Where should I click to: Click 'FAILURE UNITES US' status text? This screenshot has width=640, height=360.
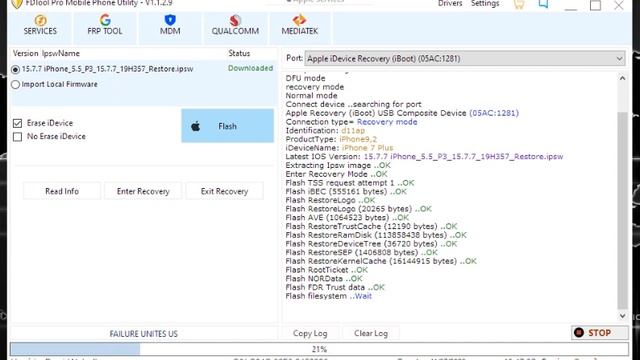[x=143, y=334]
